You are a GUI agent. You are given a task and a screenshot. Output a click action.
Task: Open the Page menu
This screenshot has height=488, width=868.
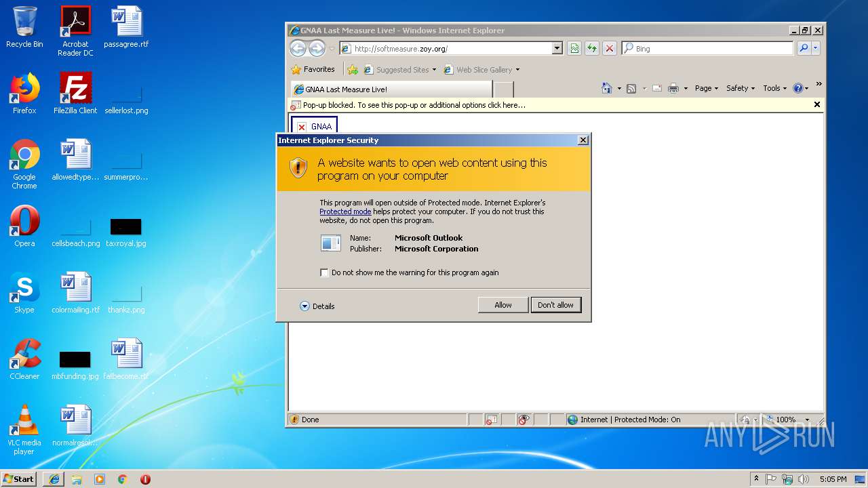(x=706, y=88)
